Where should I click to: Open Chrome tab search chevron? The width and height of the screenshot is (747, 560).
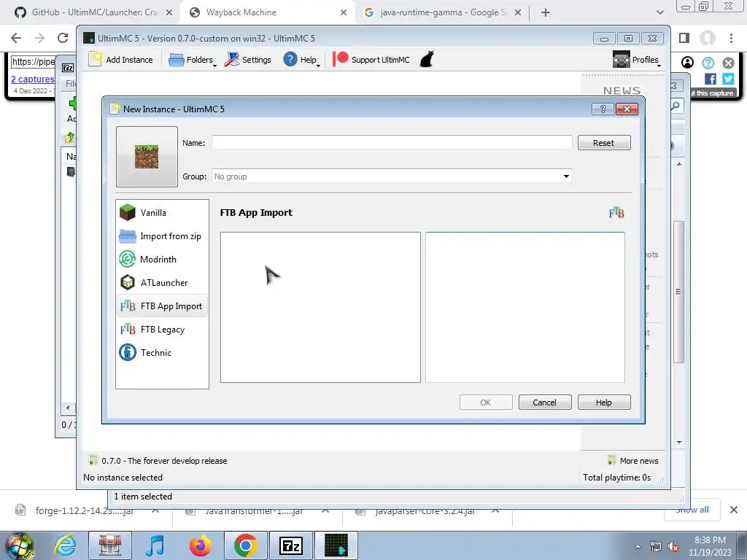pos(659,12)
